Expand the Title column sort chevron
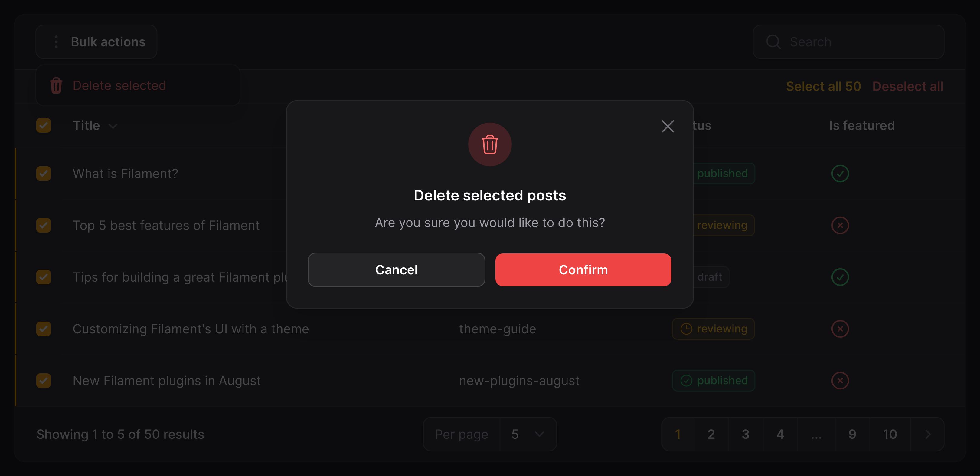 (113, 126)
